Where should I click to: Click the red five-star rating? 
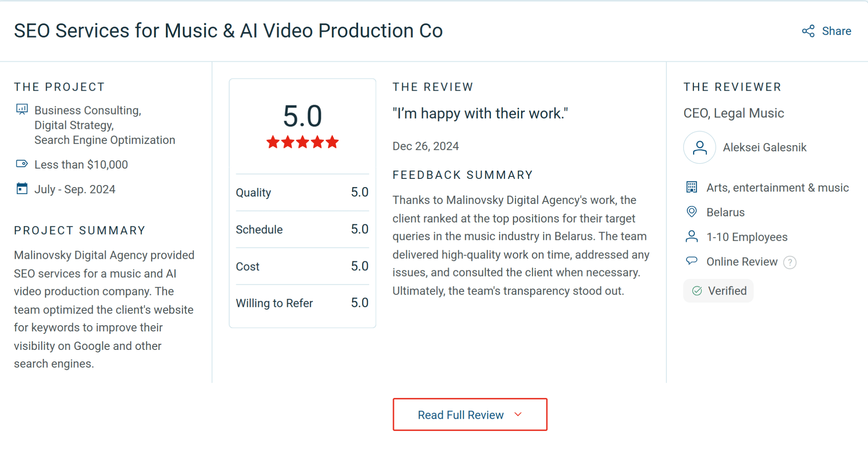coord(302,143)
